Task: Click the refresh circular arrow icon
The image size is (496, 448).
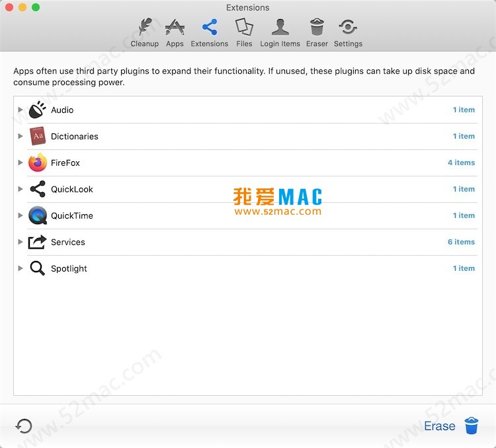Action: 24,426
